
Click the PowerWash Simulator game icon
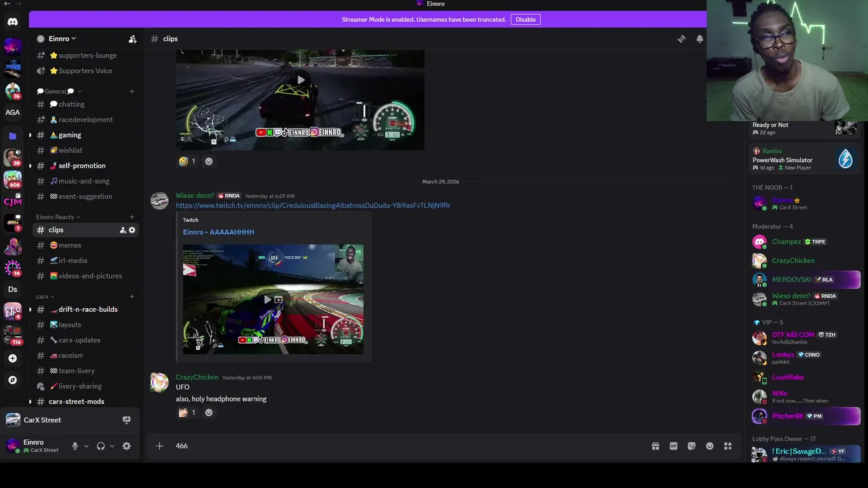tap(845, 159)
